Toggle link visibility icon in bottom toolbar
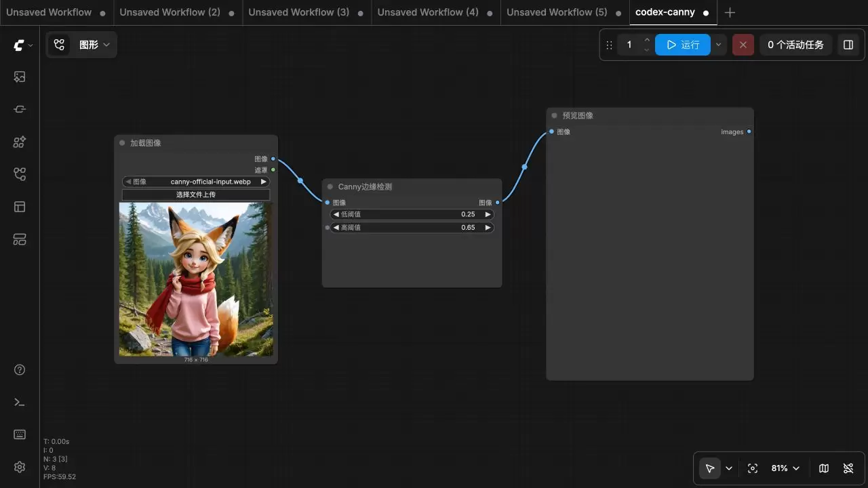The height and width of the screenshot is (488, 868). click(848, 468)
